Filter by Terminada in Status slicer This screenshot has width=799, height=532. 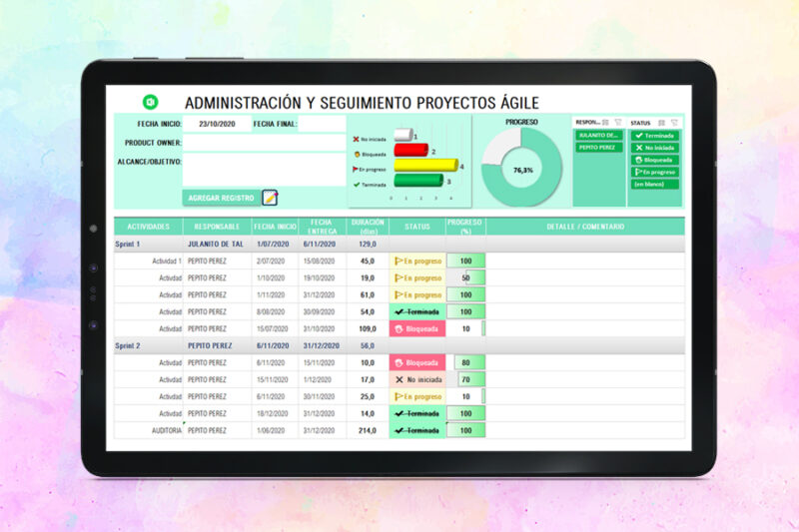(x=655, y=136)
